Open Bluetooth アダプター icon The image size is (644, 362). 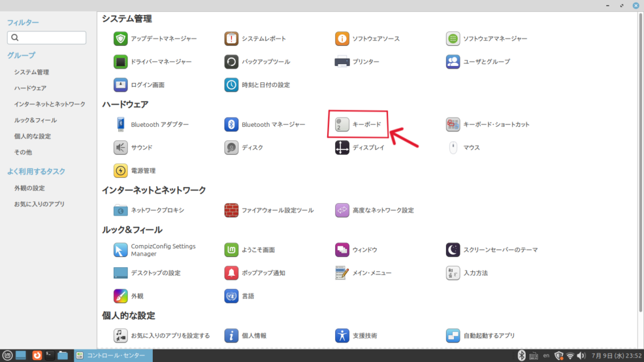click(120, 124)
